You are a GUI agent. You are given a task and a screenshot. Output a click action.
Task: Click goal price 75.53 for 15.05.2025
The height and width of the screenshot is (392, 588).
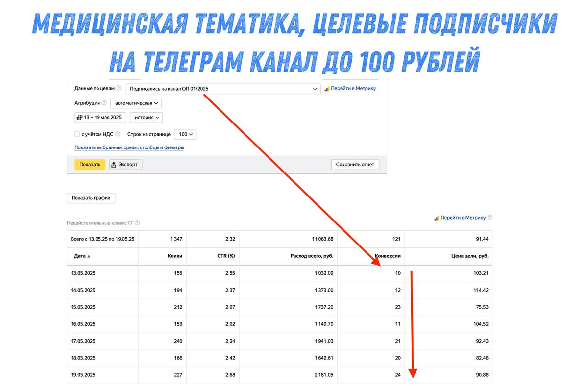tap(482, 307)
